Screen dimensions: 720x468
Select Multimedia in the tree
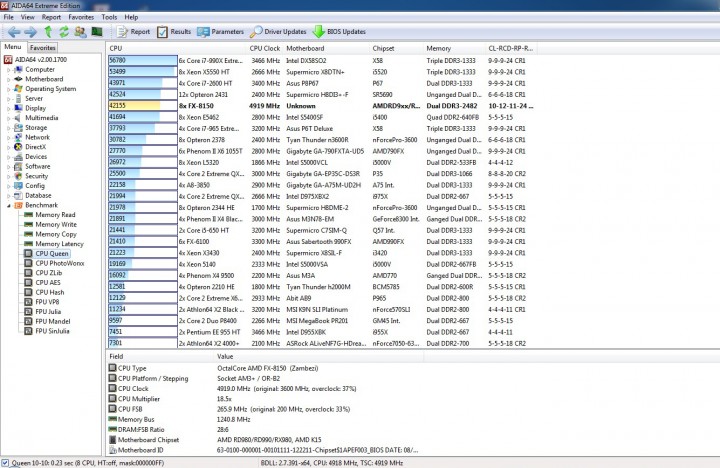tap(36, 118)
